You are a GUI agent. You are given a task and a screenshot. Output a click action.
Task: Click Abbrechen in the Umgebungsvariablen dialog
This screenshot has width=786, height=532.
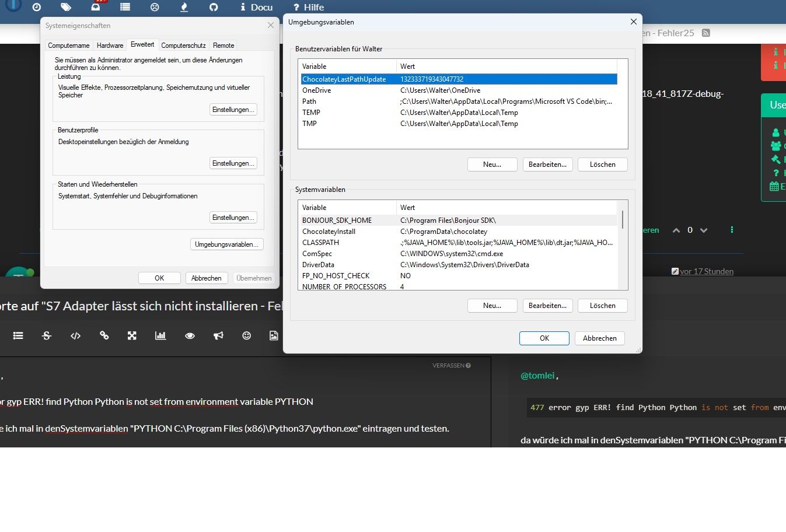coord(600,338)
